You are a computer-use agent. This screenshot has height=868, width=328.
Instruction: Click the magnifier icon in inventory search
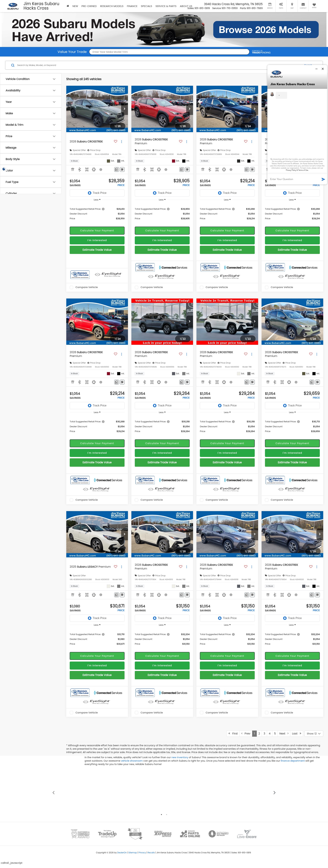pos(13,65)
